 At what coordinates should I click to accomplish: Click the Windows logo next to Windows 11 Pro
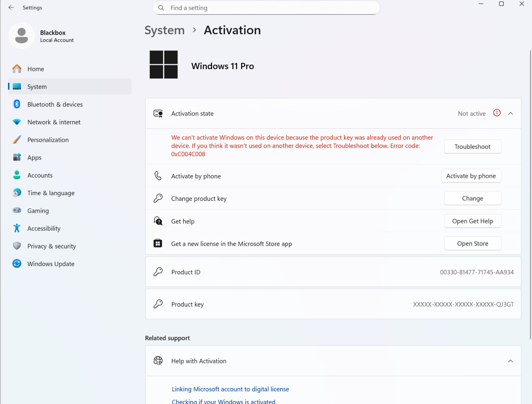[164, 65]
